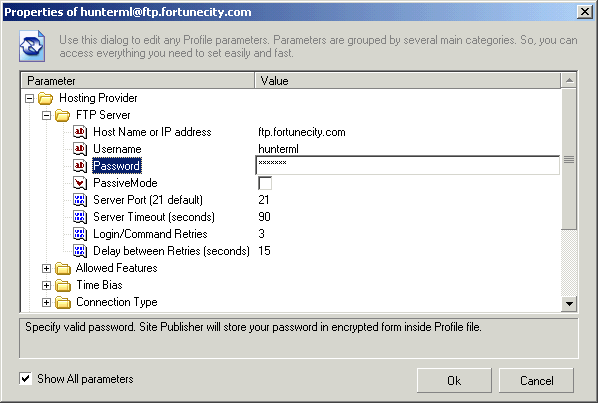Uncheck Show All parameters
598x403 pixels.
26,379
